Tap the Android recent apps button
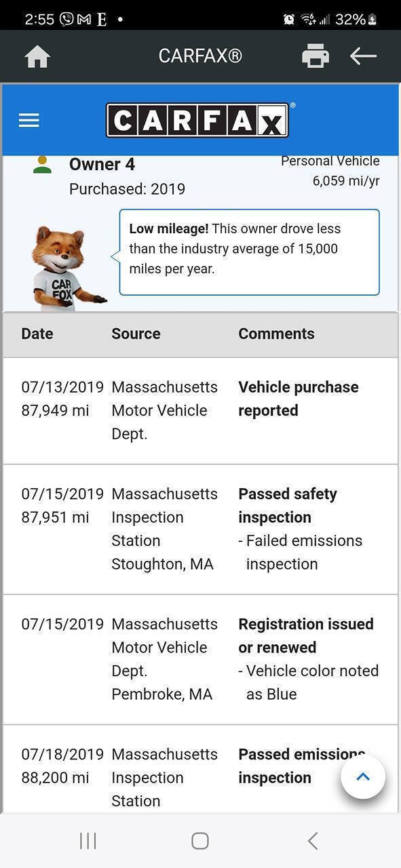 coord(88,841)
